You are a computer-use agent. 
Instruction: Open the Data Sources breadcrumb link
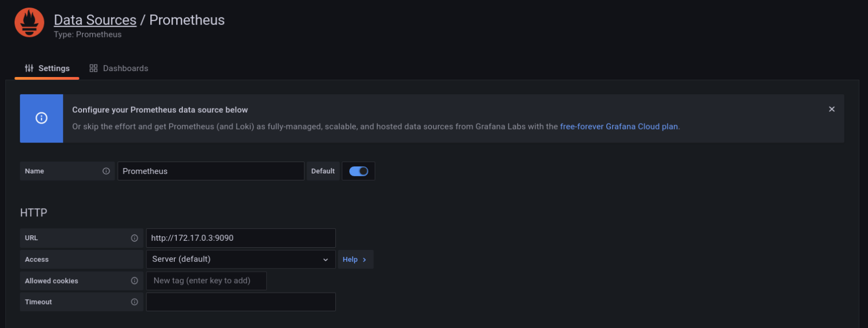click(95, 20)
